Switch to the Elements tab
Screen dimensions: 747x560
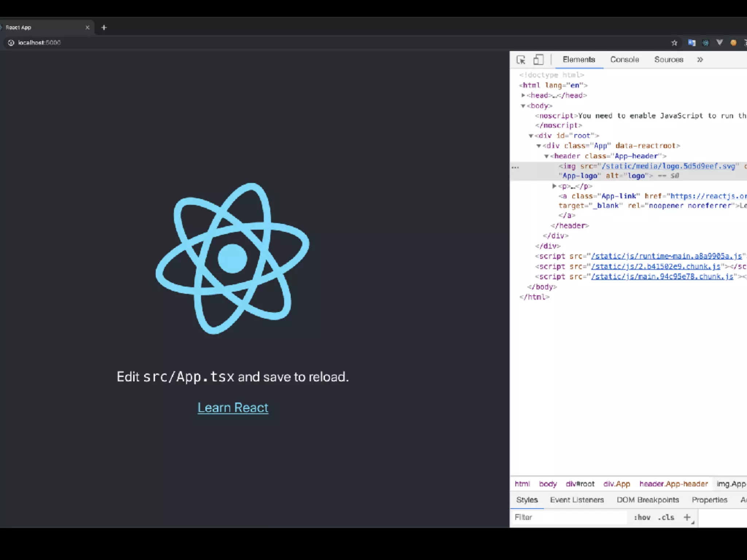579,59
